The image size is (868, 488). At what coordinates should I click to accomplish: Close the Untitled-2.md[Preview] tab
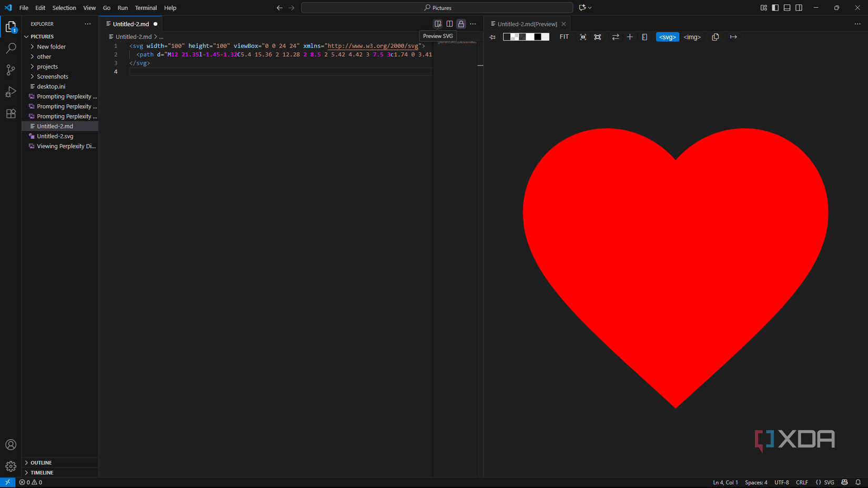click(563, 24)
